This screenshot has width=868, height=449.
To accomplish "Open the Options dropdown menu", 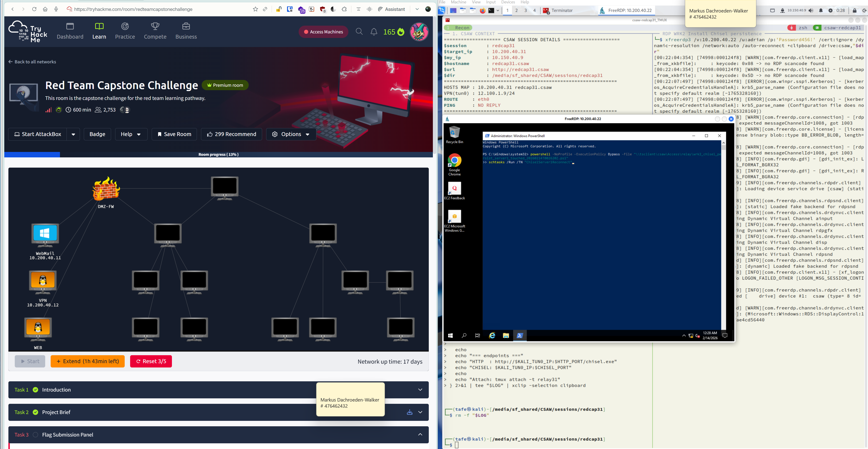I will (x=291, y=134).
